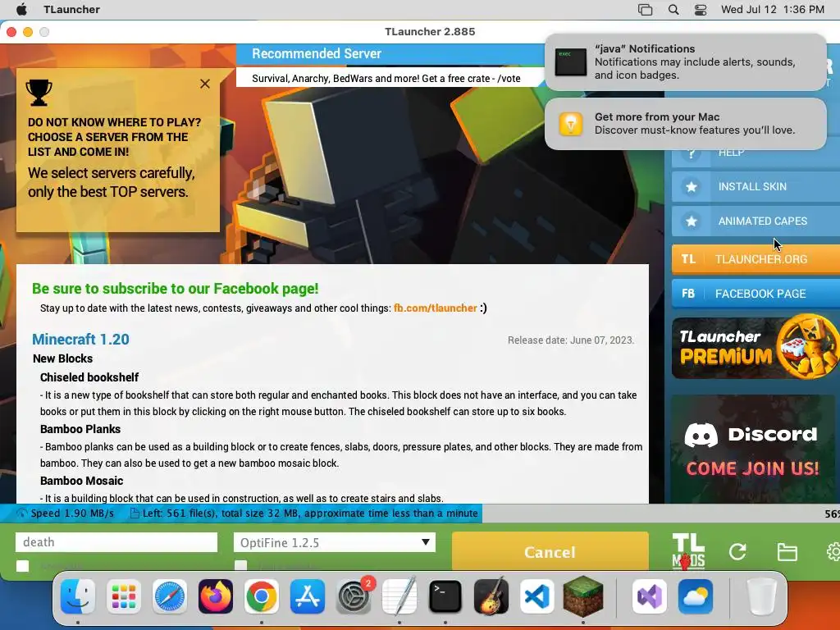Screen dimensions: 840x630
Task: Click the star icon beside Animated Capes
Action: tap(691, 221)
